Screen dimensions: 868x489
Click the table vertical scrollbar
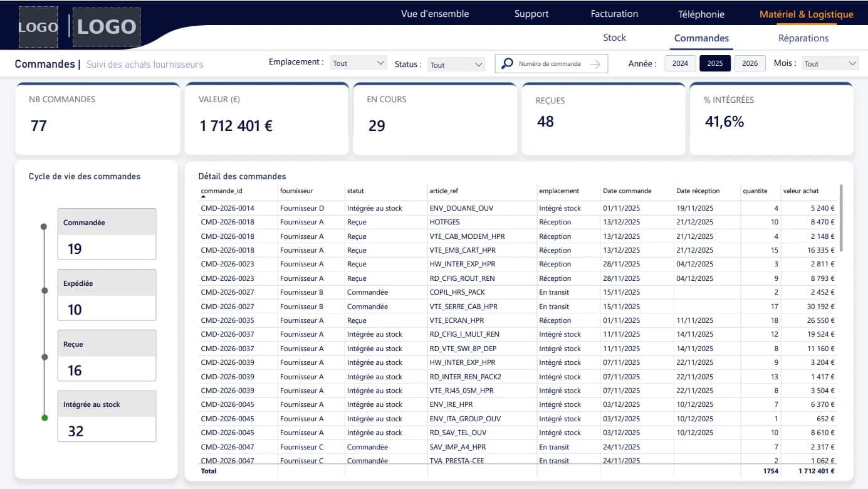(x=841, y=218)
